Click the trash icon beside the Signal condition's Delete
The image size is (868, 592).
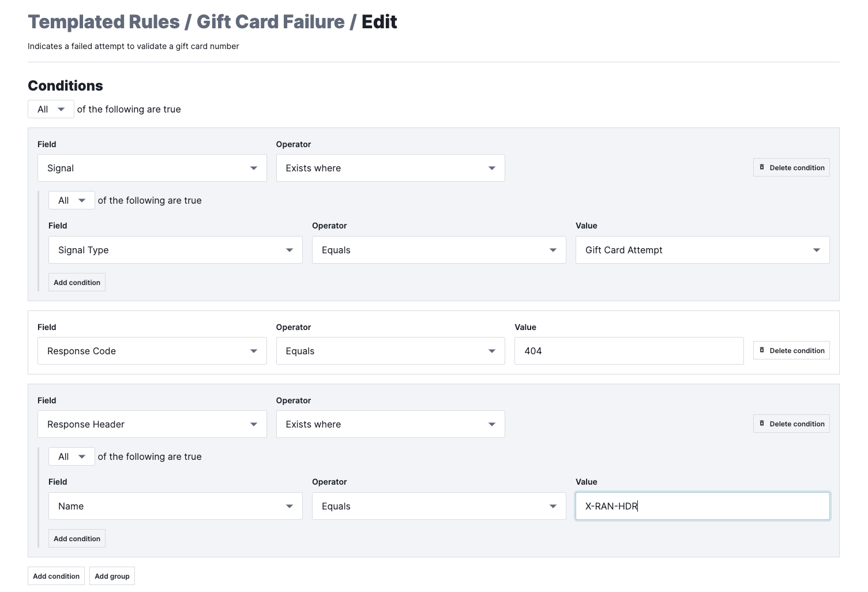tap(762, 167)
